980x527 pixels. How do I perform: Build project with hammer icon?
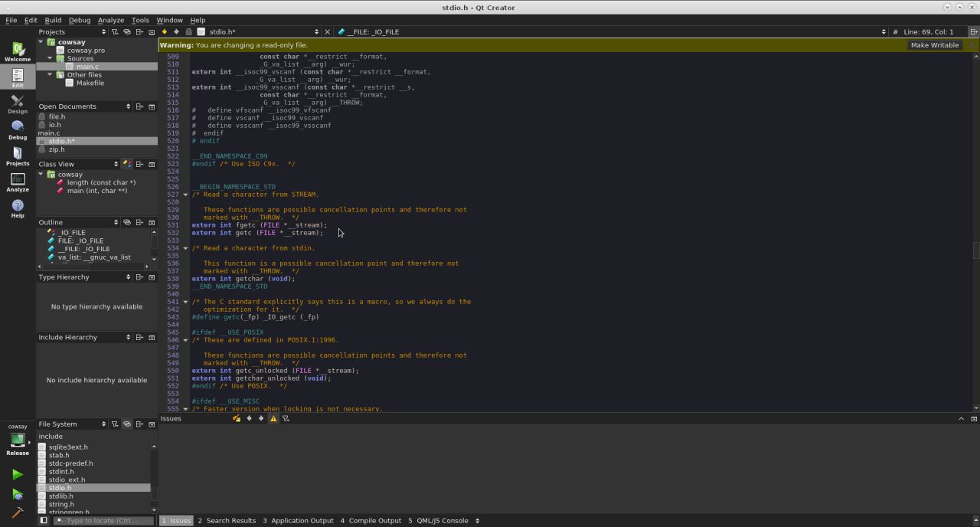[17, 513]
